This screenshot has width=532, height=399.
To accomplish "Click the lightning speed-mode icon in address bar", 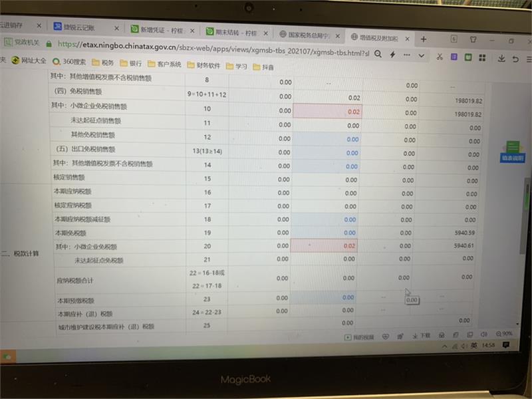I will (392, 54).
